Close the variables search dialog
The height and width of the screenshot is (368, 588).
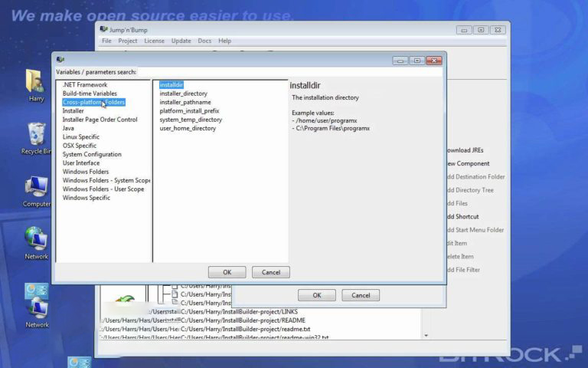point(434,61)
